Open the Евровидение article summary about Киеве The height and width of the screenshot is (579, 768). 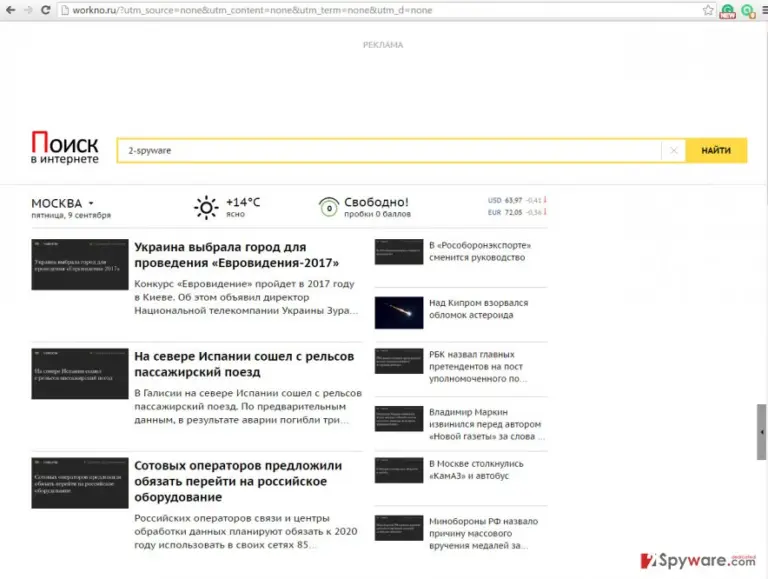coord(246,297)
